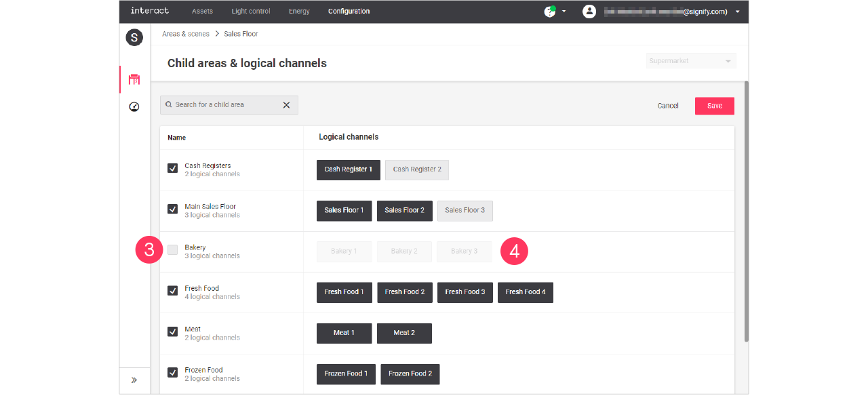The height and width of the screenshot is (406, 868).
Task: Select the areas icon in left sidebar
Action: click(x=134, y=79)
